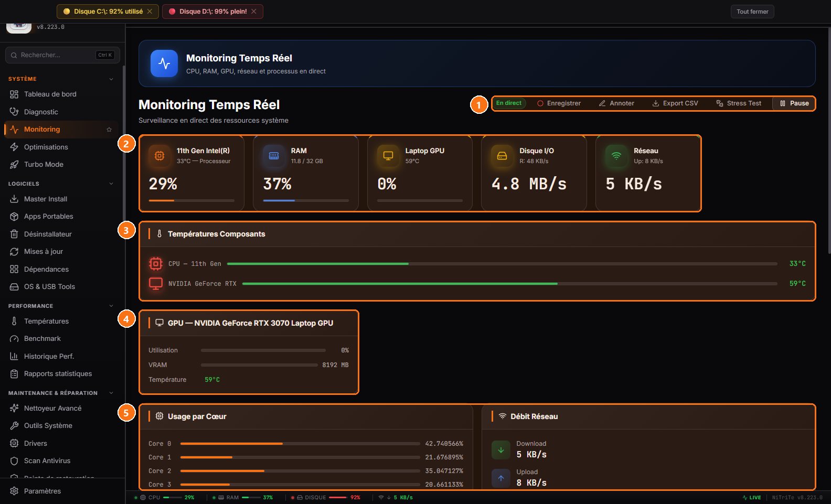Image resolution: width=831 pixels, height=504 pixels.
Task: Click the blue Monitoring Temps Réel header icon
Action: pos(164,63)
